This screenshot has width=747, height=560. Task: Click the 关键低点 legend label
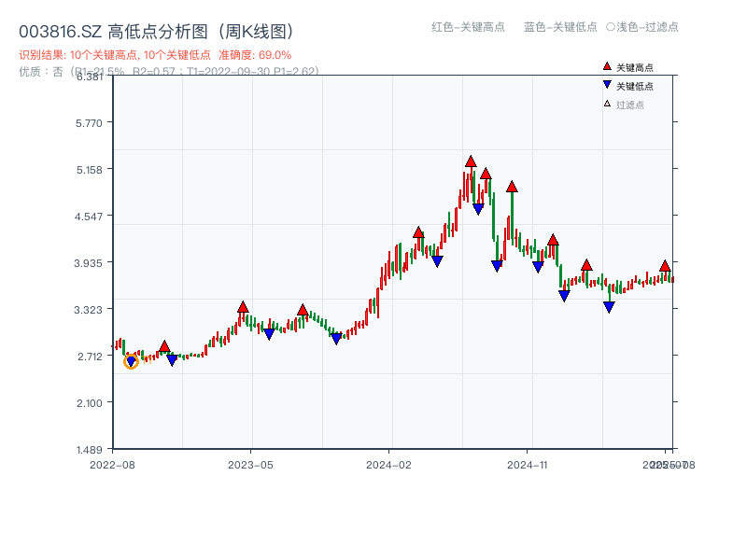pos(635,86)
